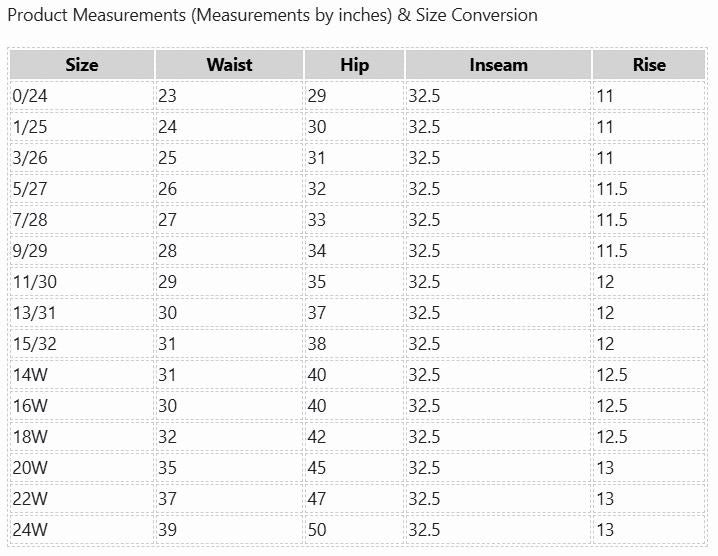Screen dimensions: 718x556
Task: Click the 18W size cell
Action: [30, 437]
